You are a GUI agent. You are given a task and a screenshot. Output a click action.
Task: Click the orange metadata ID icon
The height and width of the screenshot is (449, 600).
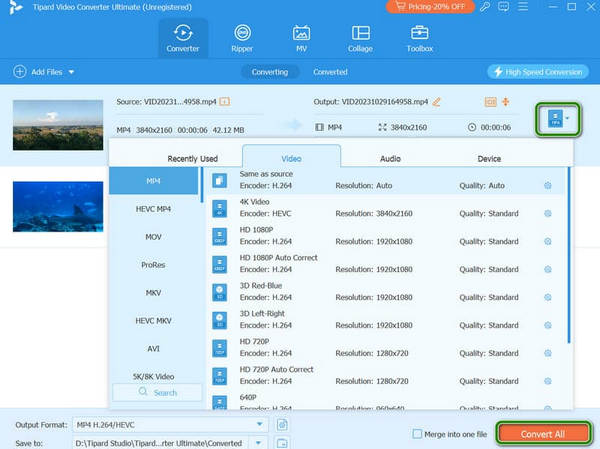(x=490, y=102)
